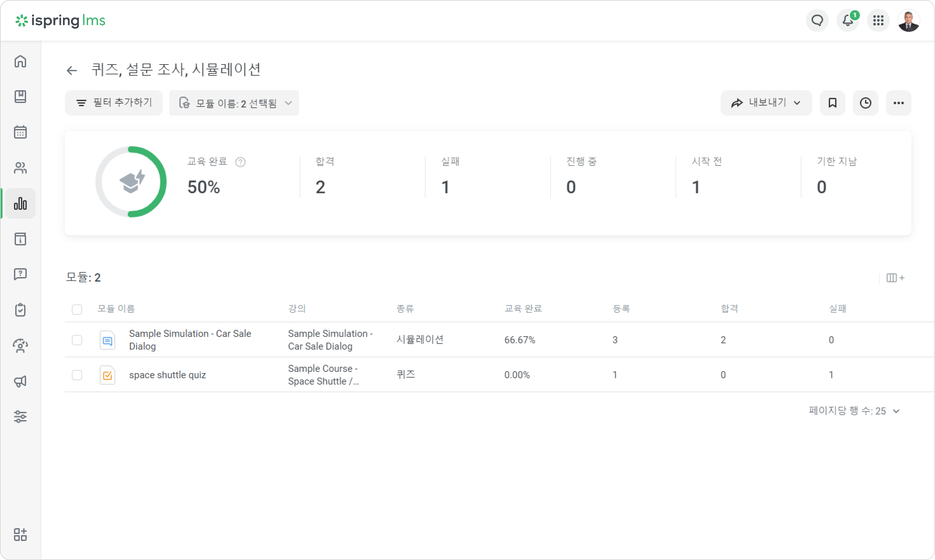Select the reports bar chart icon

(20, 203)
